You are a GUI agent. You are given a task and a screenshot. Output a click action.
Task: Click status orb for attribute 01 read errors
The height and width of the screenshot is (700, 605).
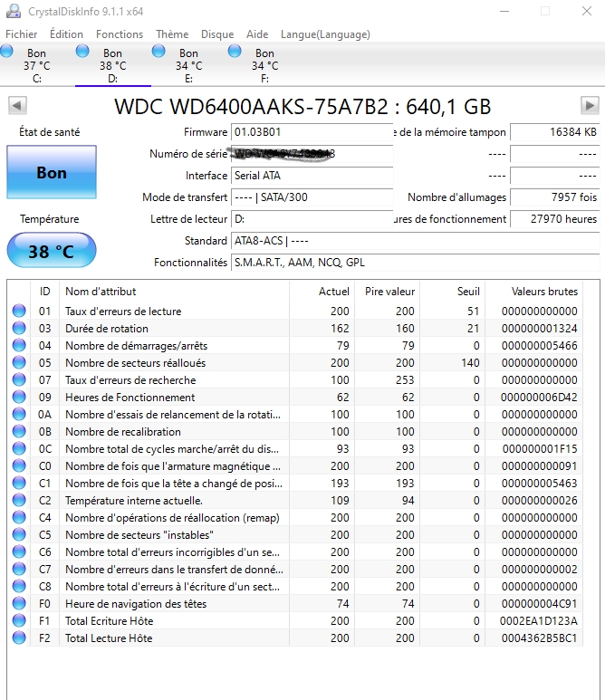point(19,312)
